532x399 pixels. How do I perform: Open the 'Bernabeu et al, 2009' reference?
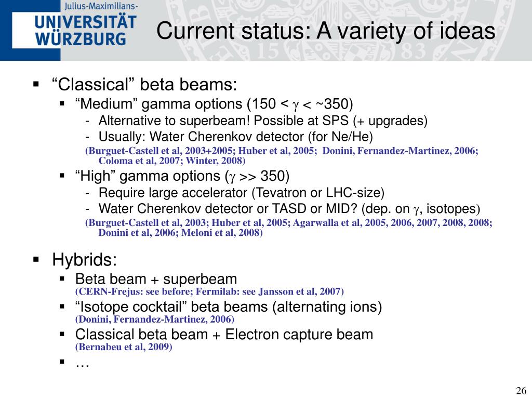pos(124,347)
